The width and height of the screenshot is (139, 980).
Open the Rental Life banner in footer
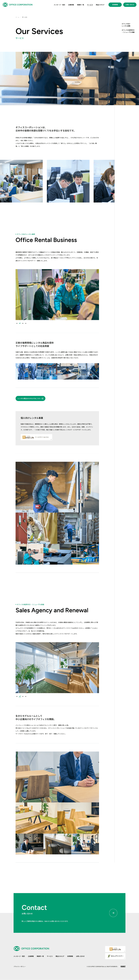(115, 949)
